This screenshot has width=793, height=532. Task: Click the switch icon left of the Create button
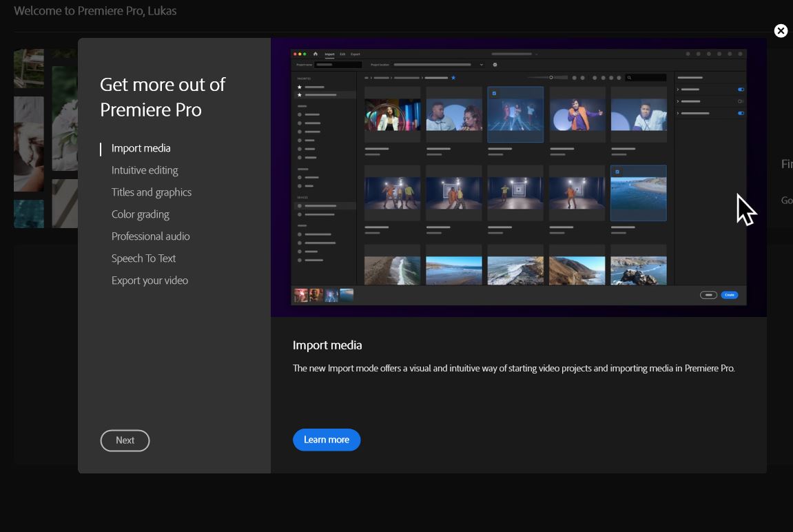[x=708, y=294]
